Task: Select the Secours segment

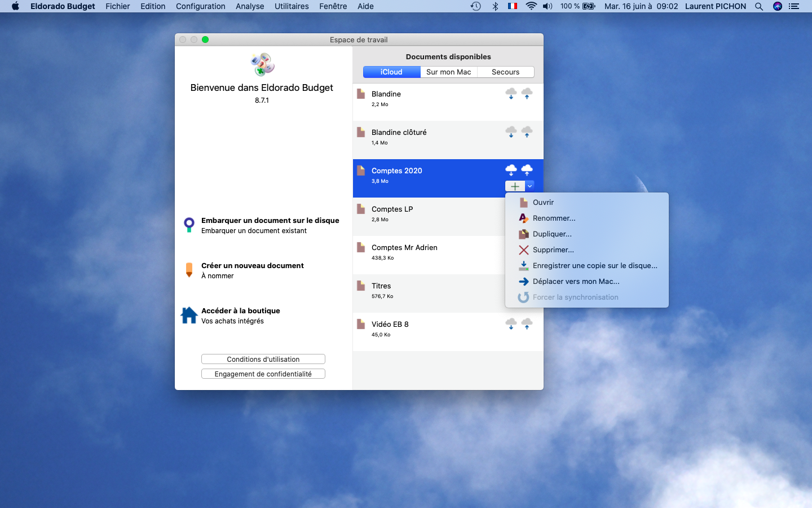Action: (506, 72)
